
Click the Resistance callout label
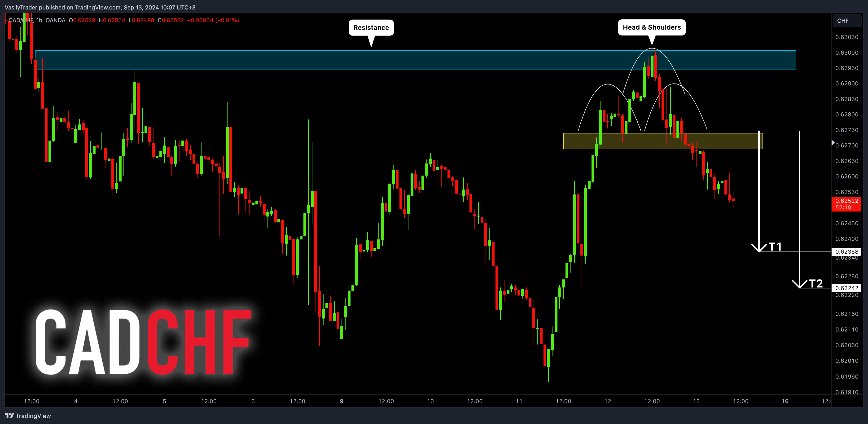click(x=371, y=28)
